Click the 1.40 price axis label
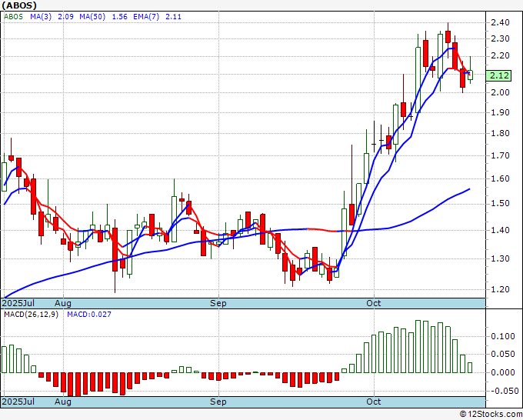This screenshot has height=420, width=523. click(500, 230)
